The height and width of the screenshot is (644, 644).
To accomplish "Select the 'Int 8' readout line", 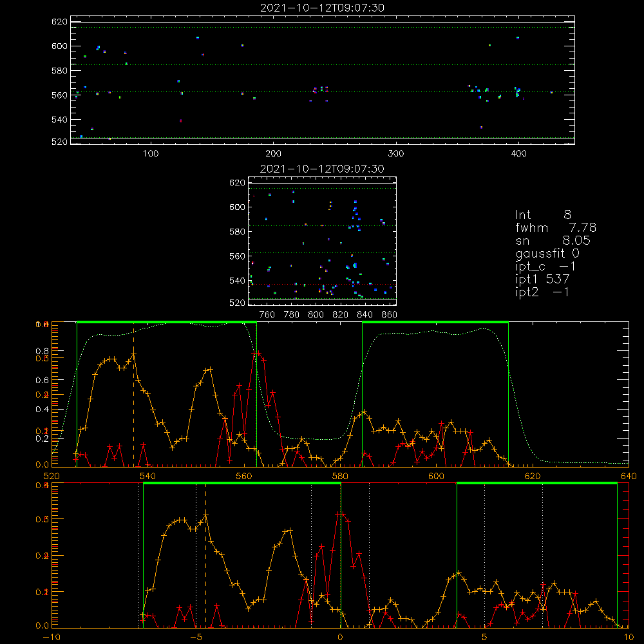I will pos(543,215).
